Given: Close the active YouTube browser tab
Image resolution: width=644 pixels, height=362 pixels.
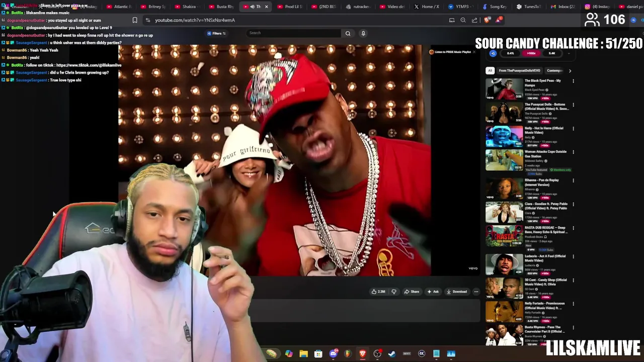Looking at the screenshot, I should (x=267, y=7).
